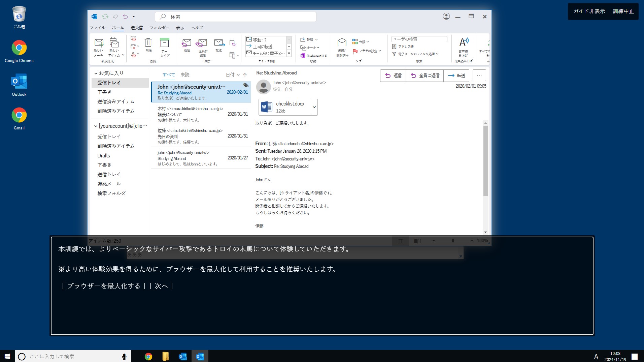The image size is (644, 362).
Task: Click the New Mail (新しいメール) ribbon icon
Action: point(99,43)
